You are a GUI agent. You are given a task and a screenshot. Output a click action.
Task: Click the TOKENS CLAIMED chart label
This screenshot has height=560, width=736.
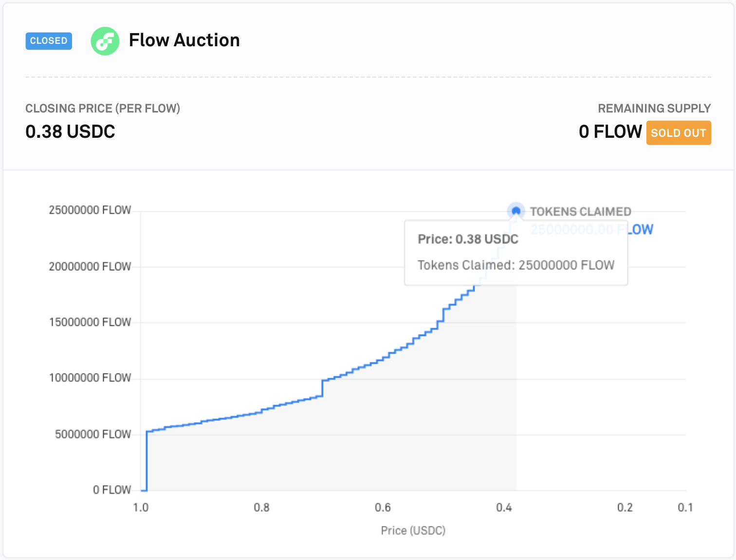[580, 211]
